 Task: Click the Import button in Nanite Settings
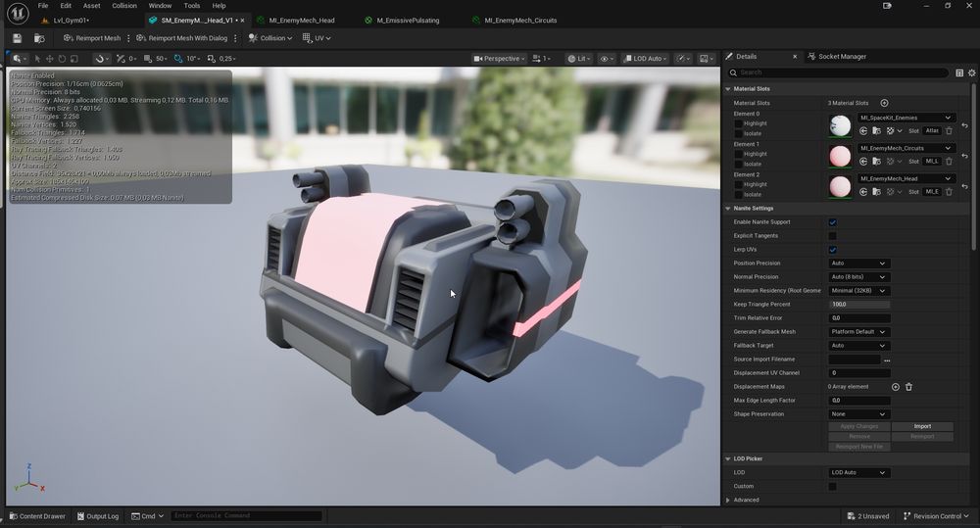pos(922,426)
